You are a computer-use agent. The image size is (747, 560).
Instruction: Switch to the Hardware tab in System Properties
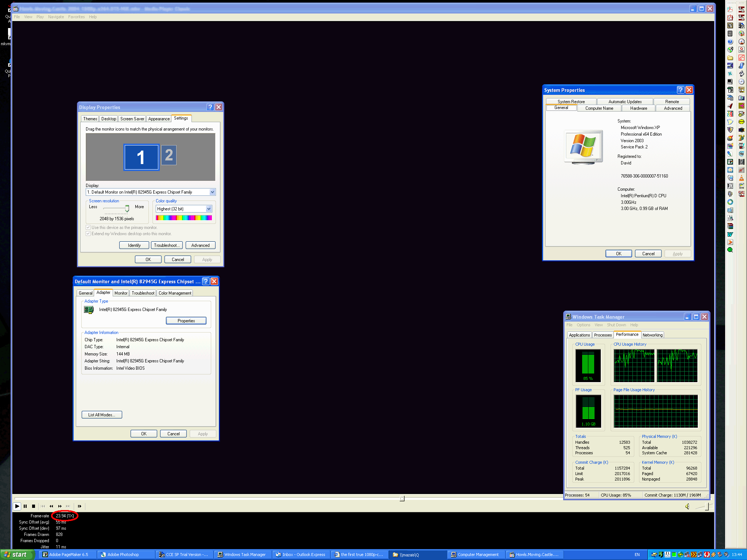click(639, 108)
